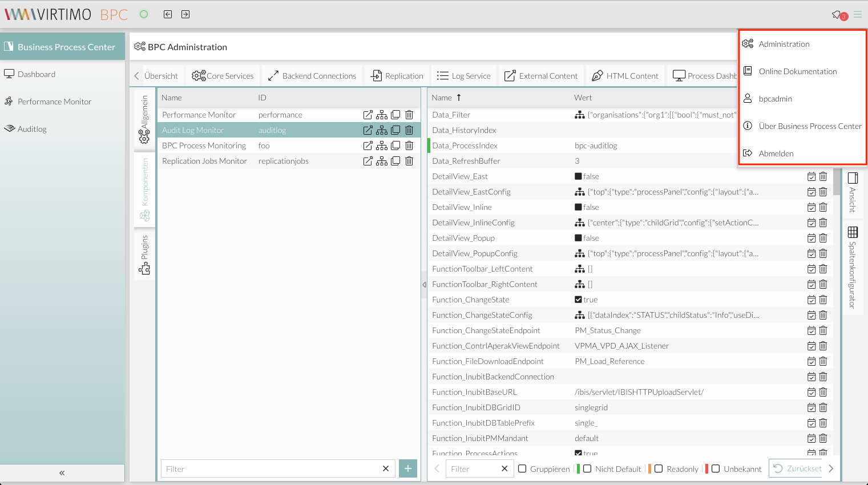Image resolution: width=868 pixels, height=485 pixels.
Task: Switch to the Backend Connections tab
Action: 312,76
